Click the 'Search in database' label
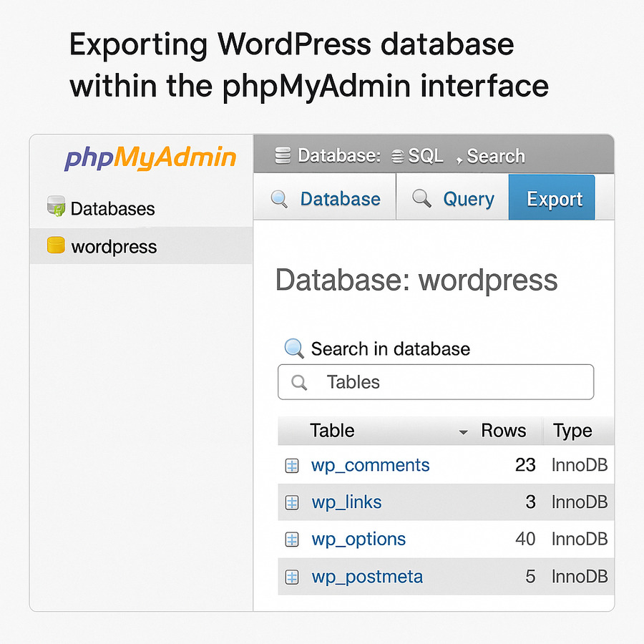 coord(390,349)
